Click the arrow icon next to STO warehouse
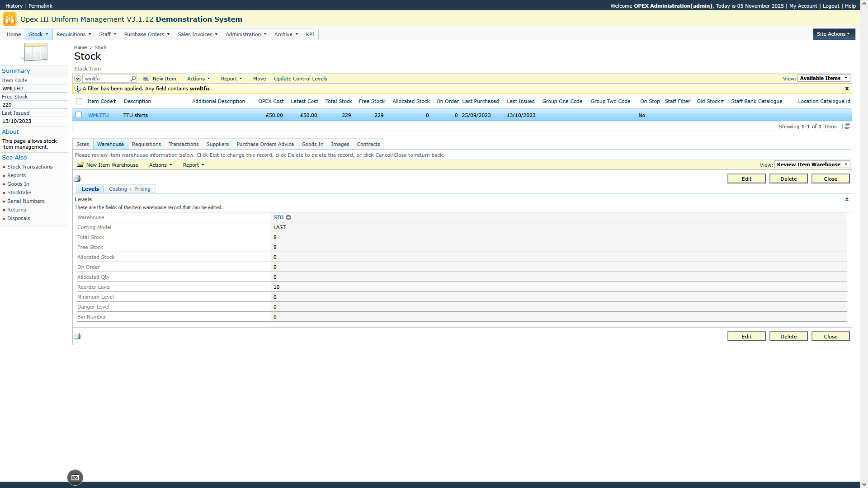Viewport: 868px width, 488px height. tap(288, 218)
